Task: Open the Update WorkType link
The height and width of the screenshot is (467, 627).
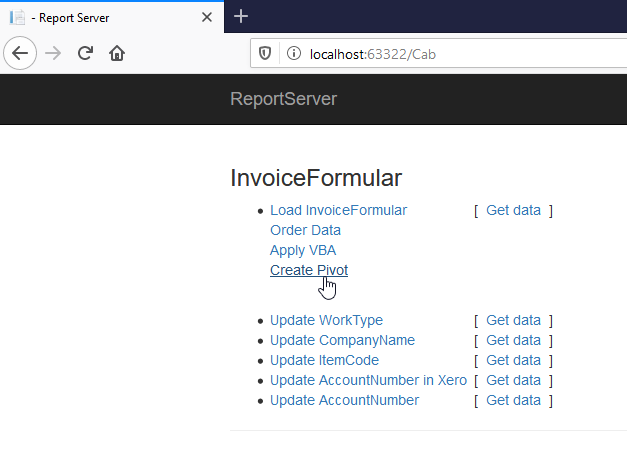Action: pyautogui.click(x=326, y=320)
